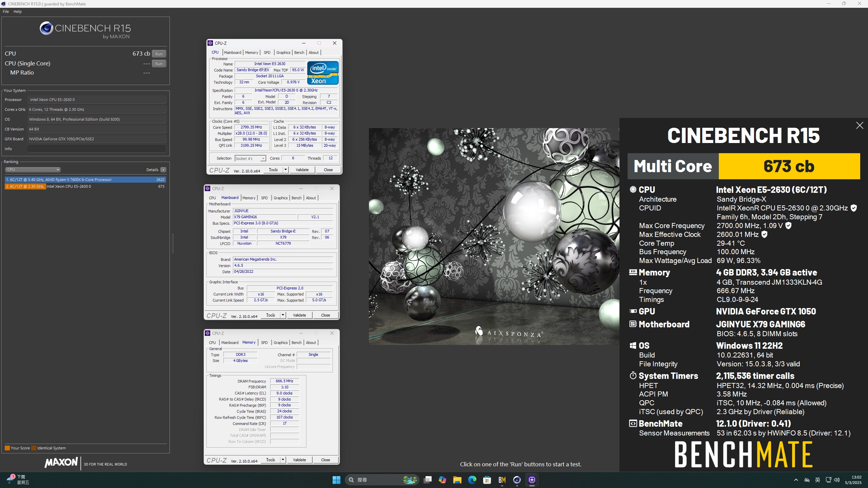Open the weather widget on taskbar
Image resolution: width=868 pixels, height=488 pixels.
pos(19,480)
